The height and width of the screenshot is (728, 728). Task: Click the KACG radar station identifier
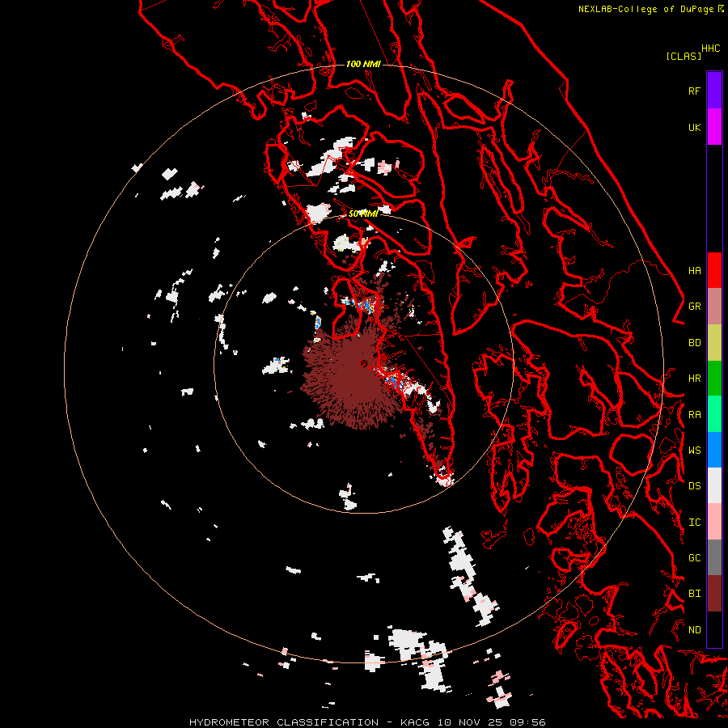coord(412,722)
